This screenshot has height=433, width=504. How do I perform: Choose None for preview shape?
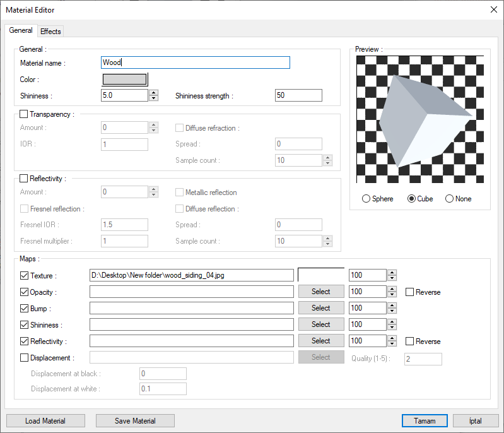click(449, 199)
